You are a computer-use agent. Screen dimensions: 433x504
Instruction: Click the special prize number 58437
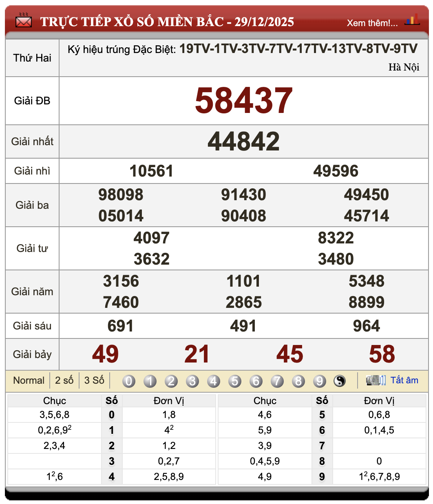pos(243,101)
